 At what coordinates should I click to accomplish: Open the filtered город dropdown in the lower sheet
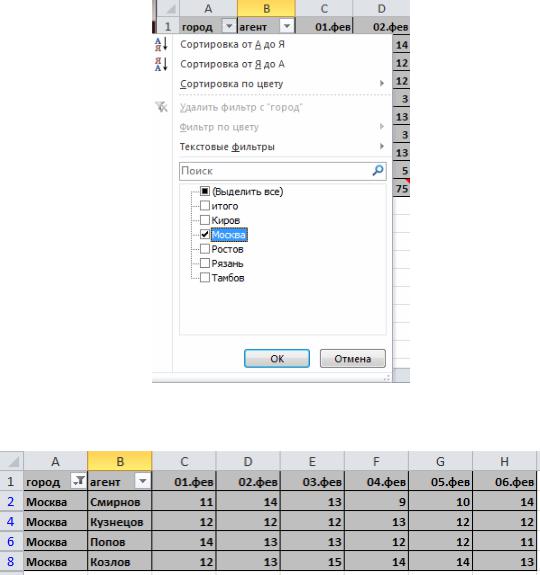(78, 481)
